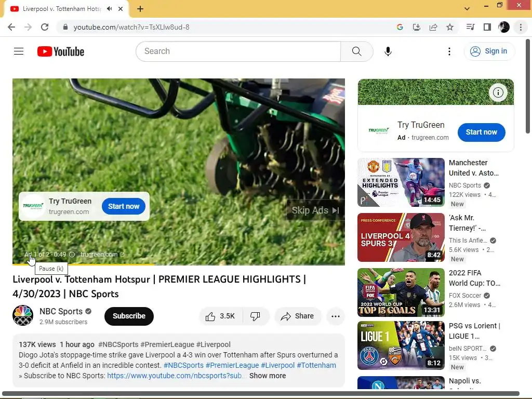Image resolution: width=532 pixels, height=399 pixels.
Task: Click the horizontal scrollbar at bottom
Action: click(261, 394)
